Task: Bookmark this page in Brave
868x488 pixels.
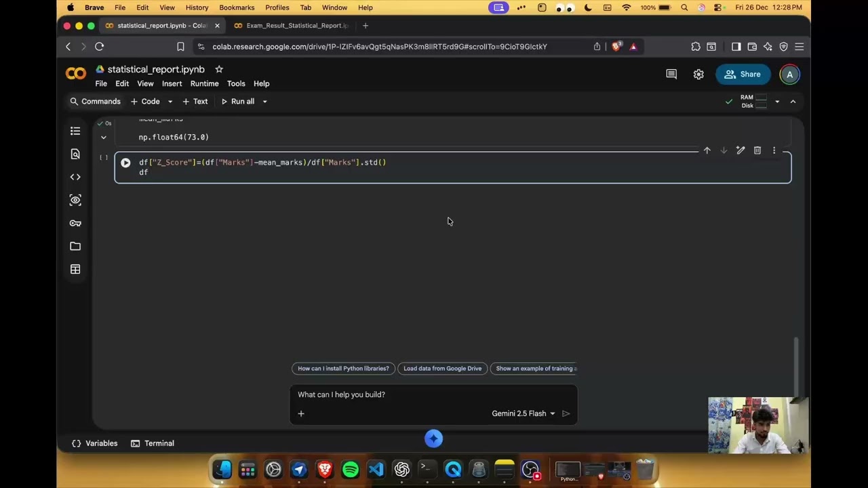Action: 180,47
